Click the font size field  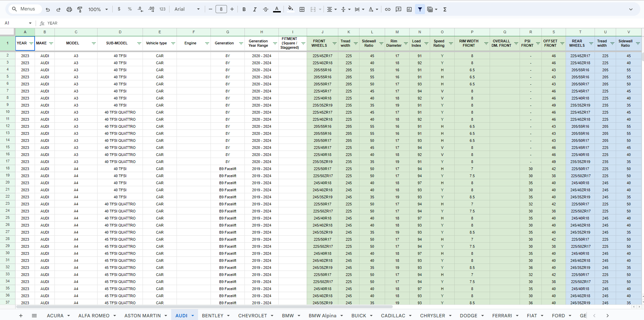point(221,9)
